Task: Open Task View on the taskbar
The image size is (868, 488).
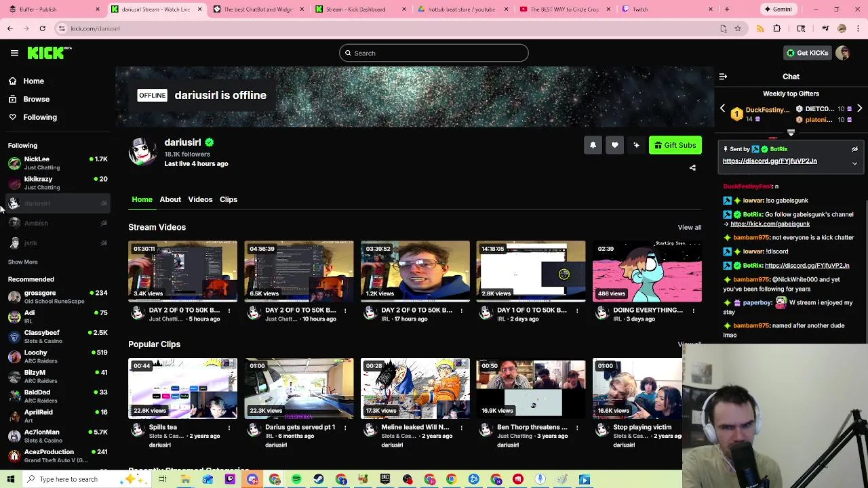Action: 163,479
